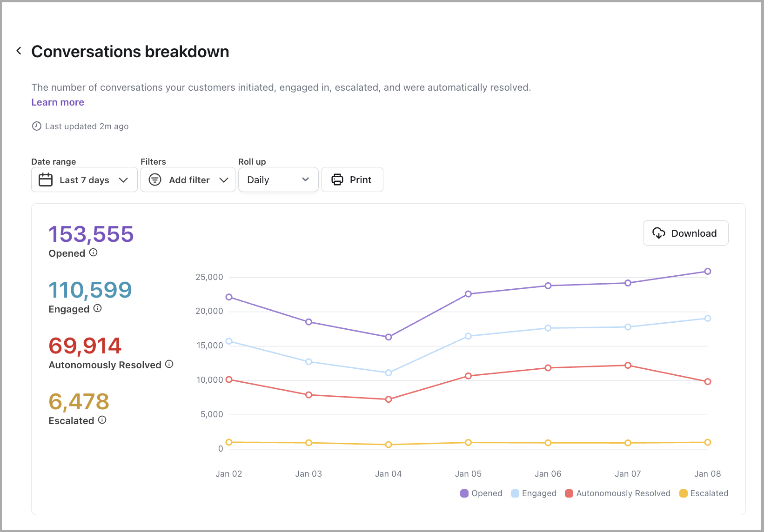Select the Autonomously Resolved point on Jan 07

[x=628, y=366]
